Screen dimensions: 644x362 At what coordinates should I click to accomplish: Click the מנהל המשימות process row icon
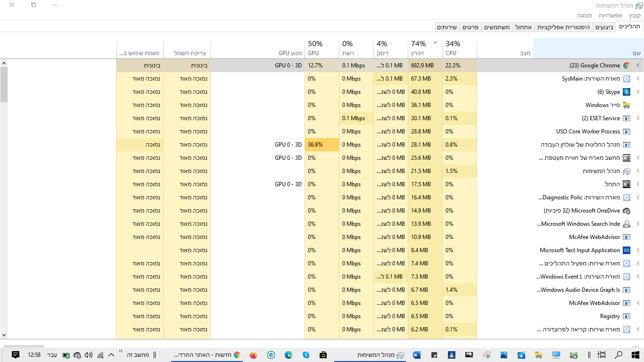(627, 171)
